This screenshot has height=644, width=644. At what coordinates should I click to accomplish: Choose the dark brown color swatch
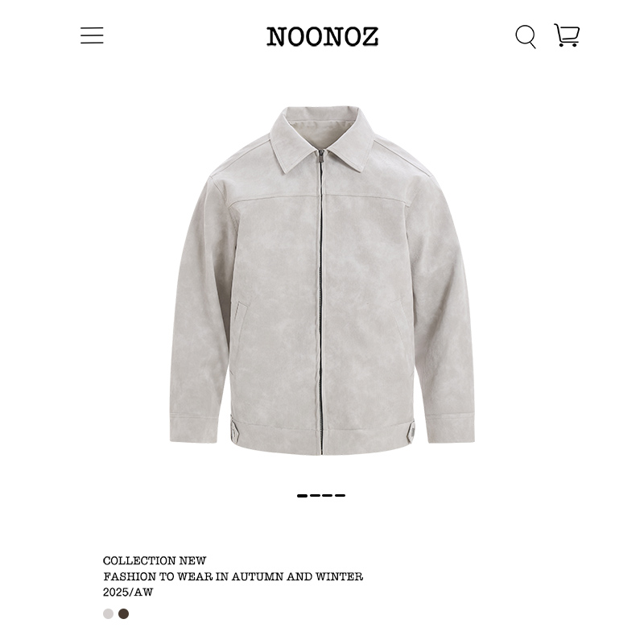(x=124, y=613)
